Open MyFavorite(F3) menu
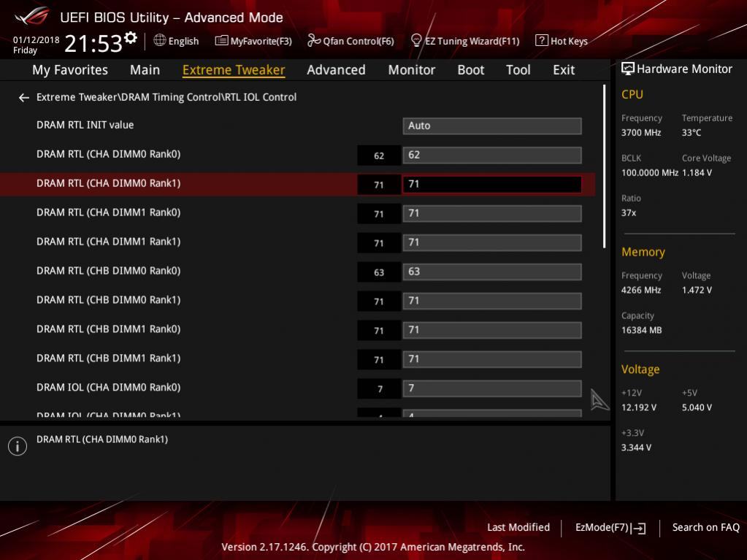Viewport: 747px width, 560px height. tap(261, 41)
